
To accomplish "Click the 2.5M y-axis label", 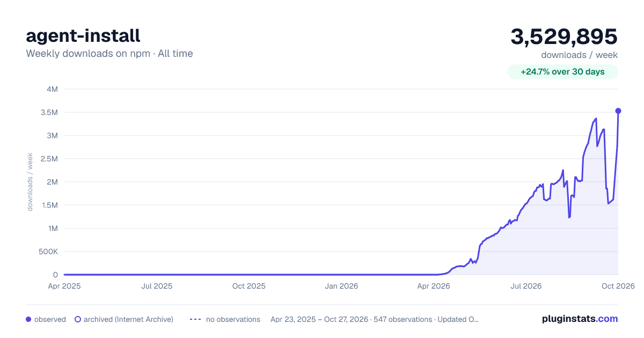I will (x=48, y=159).
